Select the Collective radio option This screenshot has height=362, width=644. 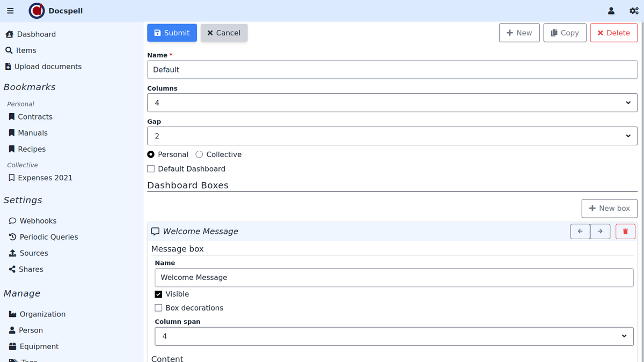click(x=199, y=154)
